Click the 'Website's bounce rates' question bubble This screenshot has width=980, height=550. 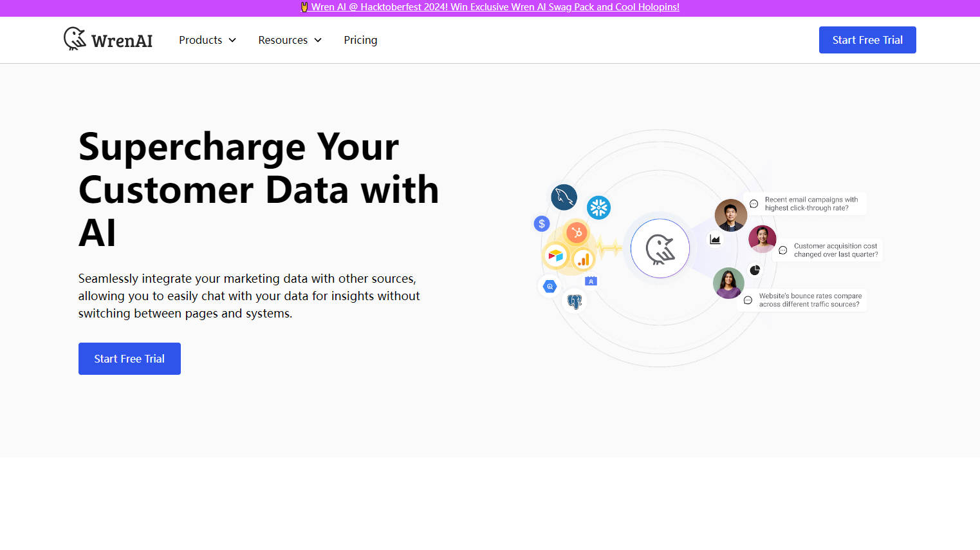point(803,300)
